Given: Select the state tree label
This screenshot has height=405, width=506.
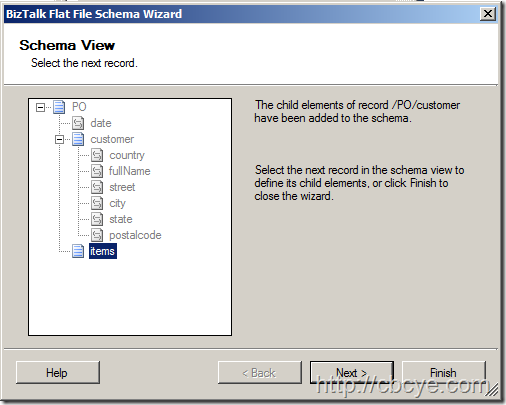Looking at the screenshot, I should pos(121,219).
